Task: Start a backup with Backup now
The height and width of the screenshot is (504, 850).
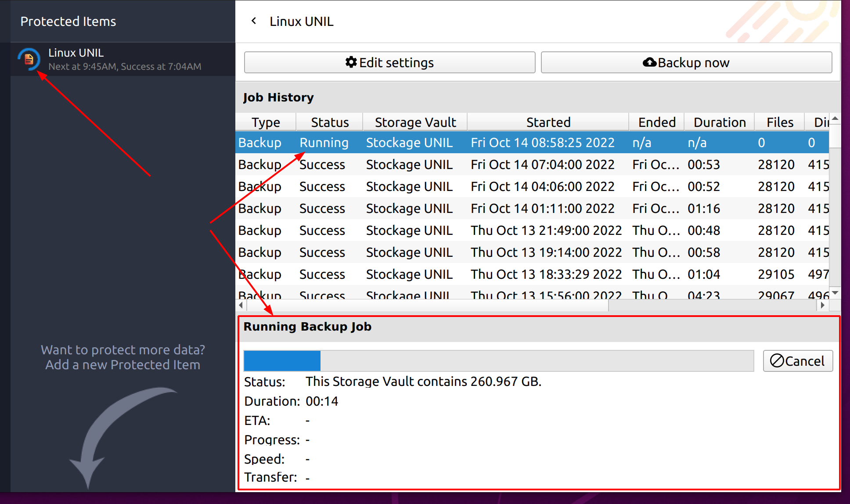Action: (x=686, y=62)
